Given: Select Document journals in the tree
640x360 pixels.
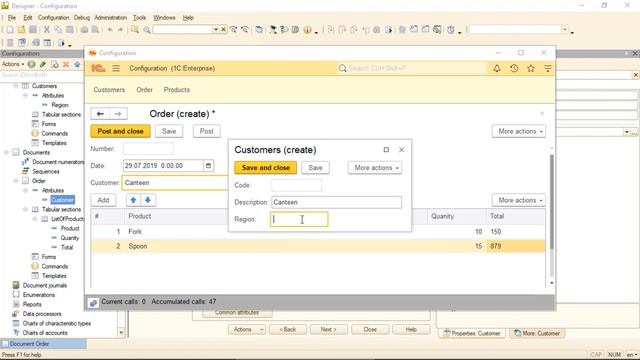Looking at the screenshot, I should pyautogui.click(x=44, y=285).
